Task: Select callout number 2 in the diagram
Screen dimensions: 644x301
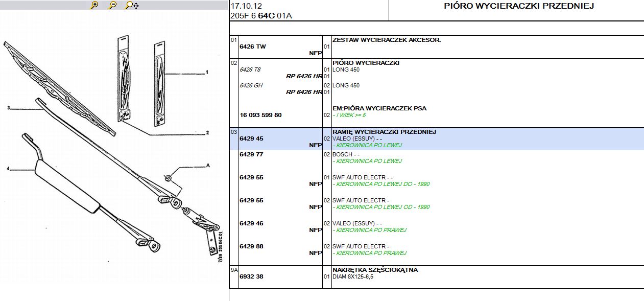Action: coord(207,133)
